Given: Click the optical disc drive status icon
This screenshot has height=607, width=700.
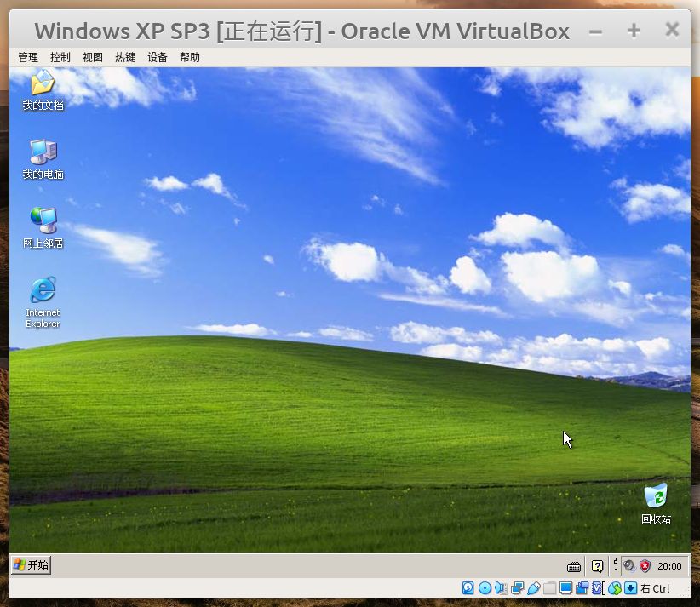Looking at the screenshot, I should coord(485,587).
